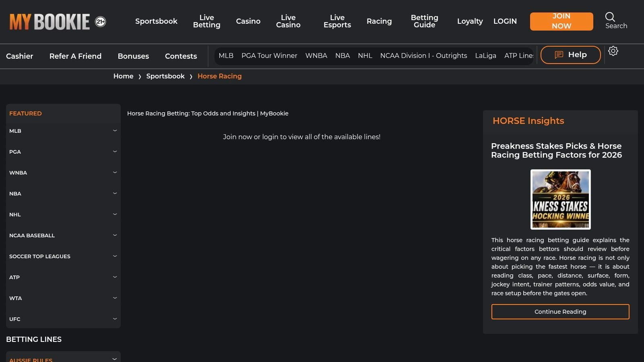Open the Help chat button
This screenshot has width=644, height=362.
(x=571, y=55)
